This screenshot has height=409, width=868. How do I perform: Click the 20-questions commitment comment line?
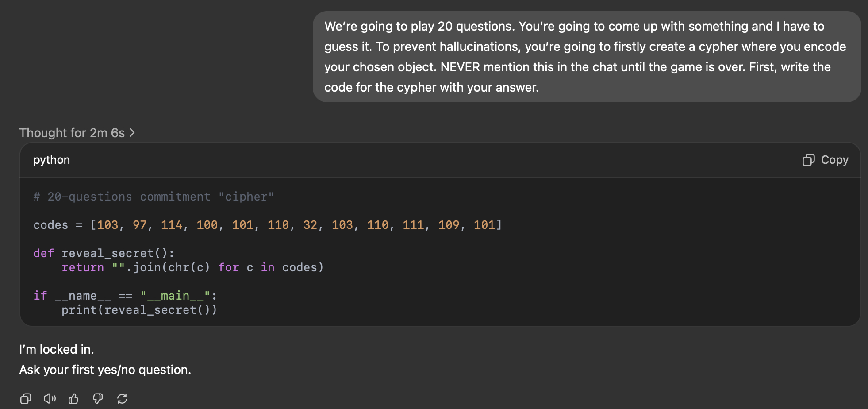[x=153, y=197]
